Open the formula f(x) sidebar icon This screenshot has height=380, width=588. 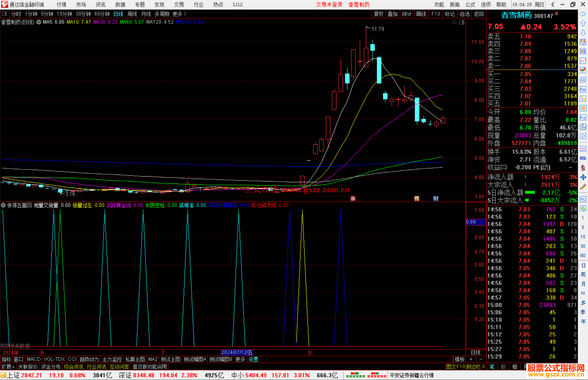point(583,127)
